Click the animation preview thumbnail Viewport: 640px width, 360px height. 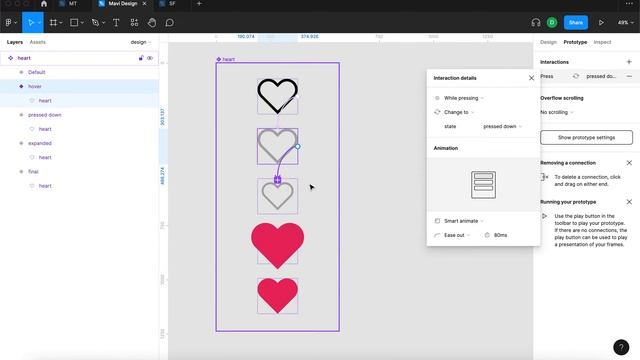click(x=483, y=185)
